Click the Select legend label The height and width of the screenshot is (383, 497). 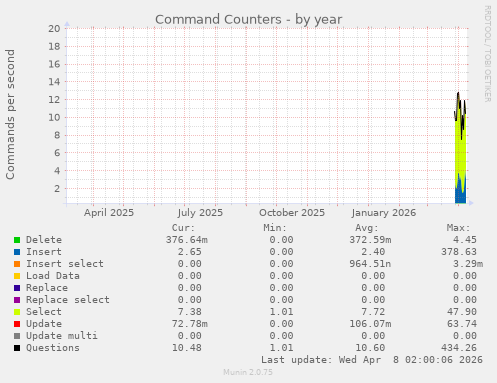tap(44, 312)
